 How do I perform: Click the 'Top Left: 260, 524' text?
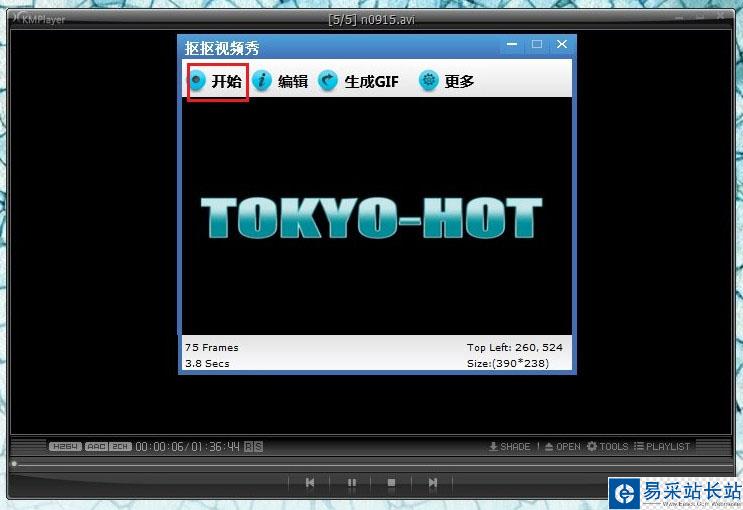tap(515, 347)
